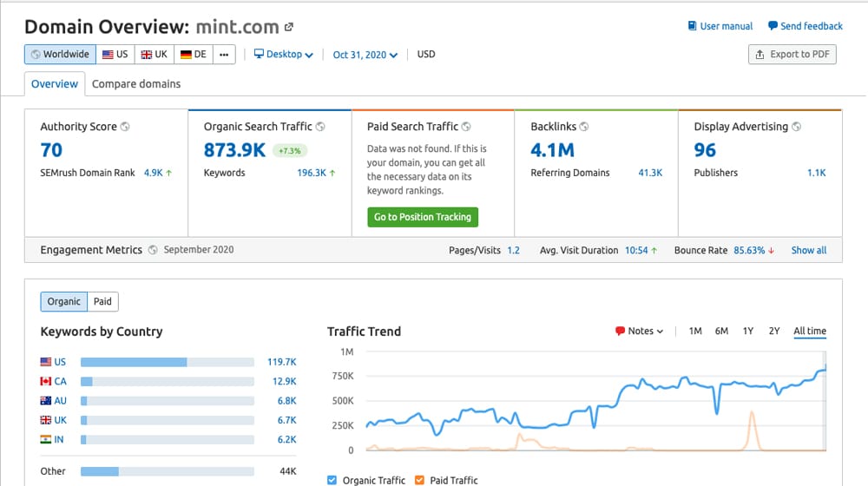Toggle the Paid Traffic checkbox
868x486 pixels.
(419, 480)
